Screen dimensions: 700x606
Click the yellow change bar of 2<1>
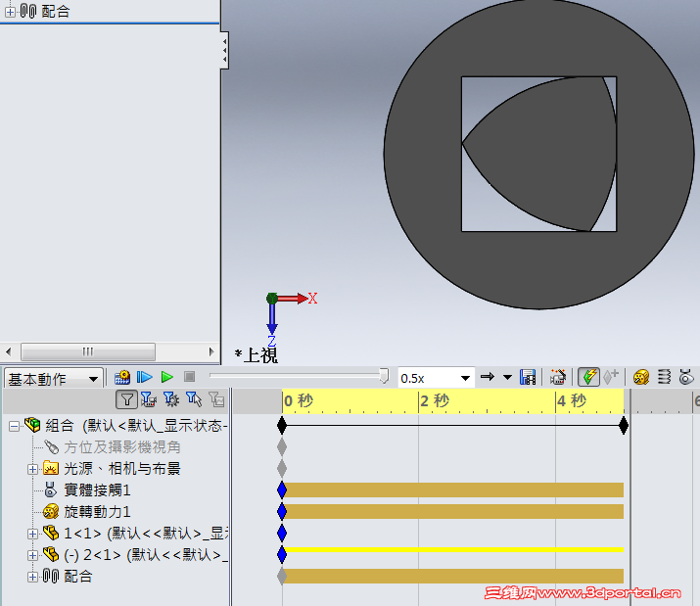453,550
